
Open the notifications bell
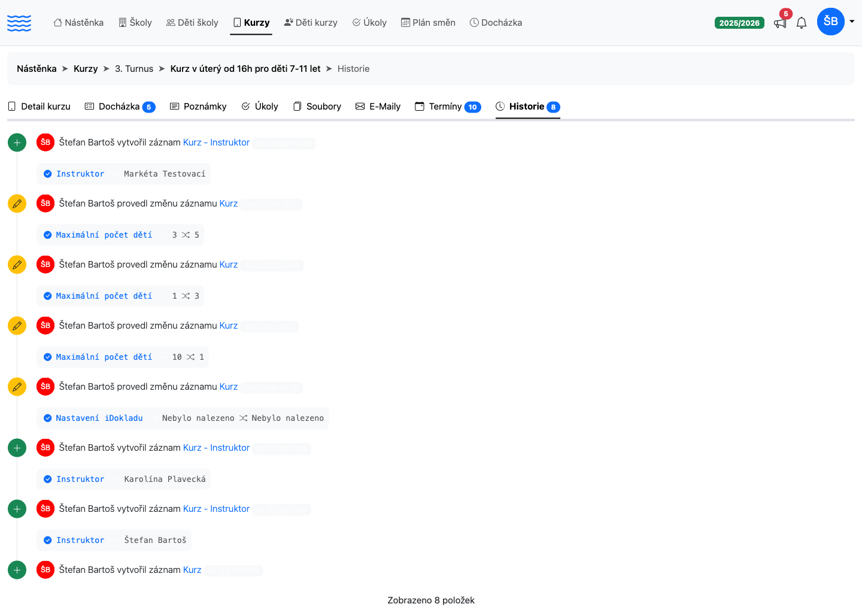[x=802, y=23]
